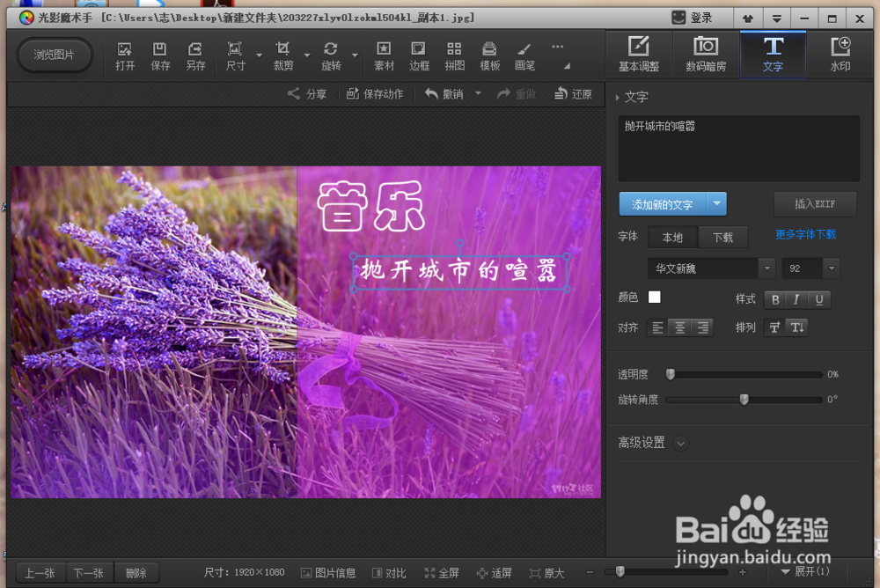Click the 添加新的文字 button
The image size is (880, 588).
[x=664, y=203]
